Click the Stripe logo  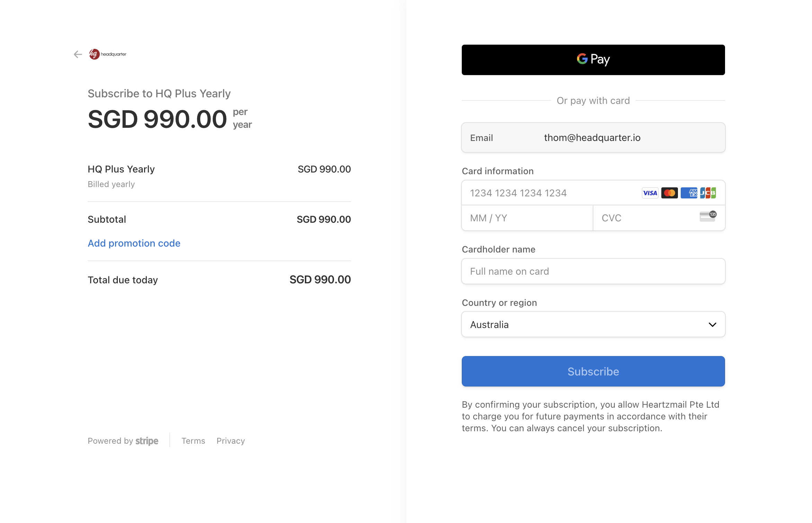147,441
